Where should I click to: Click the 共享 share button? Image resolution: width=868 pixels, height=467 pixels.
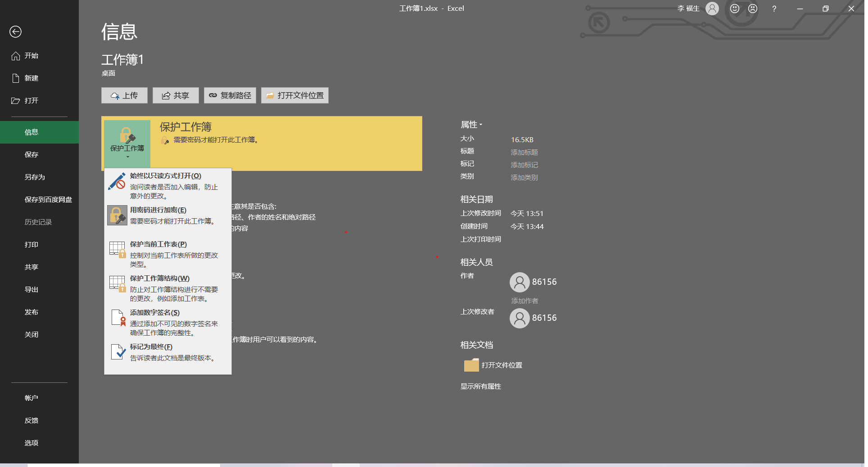pos(176,95)
